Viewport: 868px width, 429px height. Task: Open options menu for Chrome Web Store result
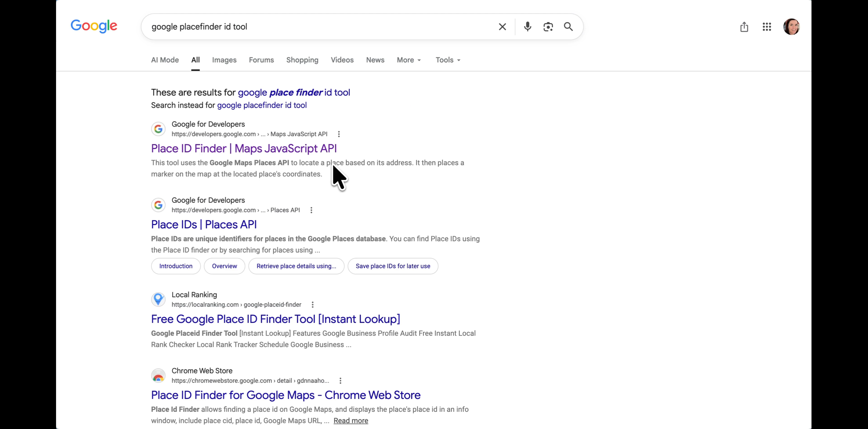click(340, 380)
